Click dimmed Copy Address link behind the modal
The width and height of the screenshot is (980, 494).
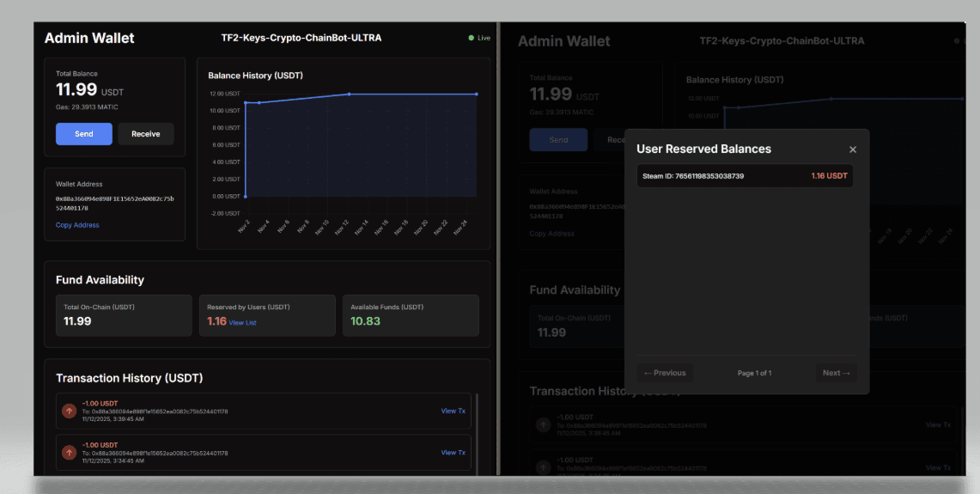pyautogui.click(x=552, y=233)
